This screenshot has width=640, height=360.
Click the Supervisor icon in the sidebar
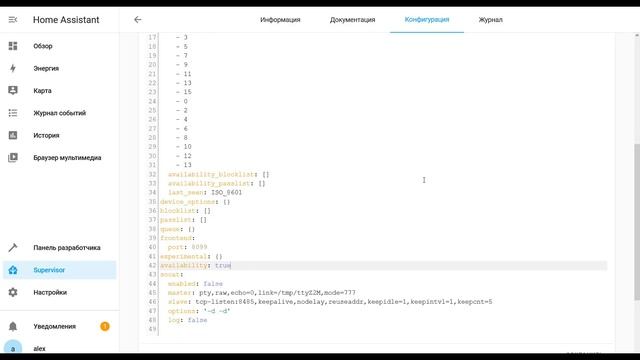click(13, 270)
